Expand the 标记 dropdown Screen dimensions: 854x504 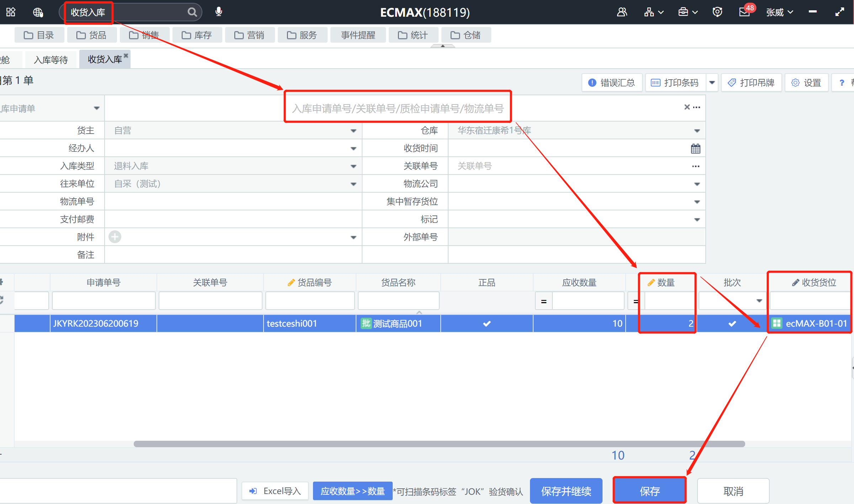697,219
